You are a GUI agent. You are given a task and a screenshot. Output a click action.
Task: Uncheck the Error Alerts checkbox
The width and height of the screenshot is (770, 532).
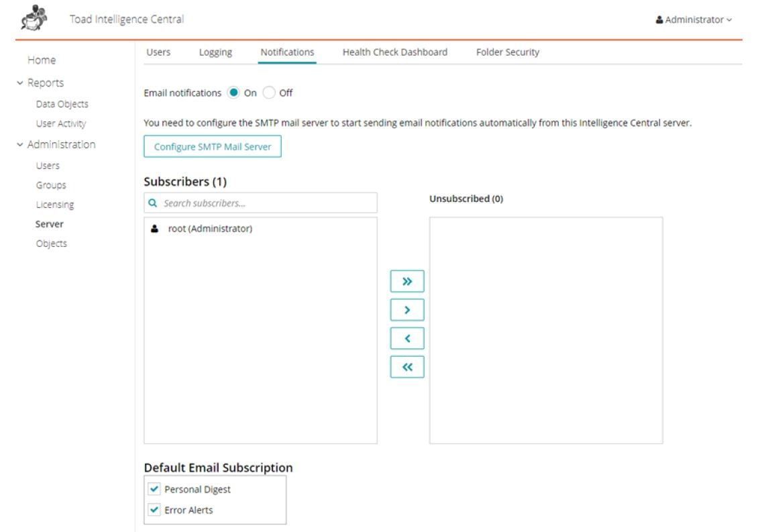[x=154, y=509]
